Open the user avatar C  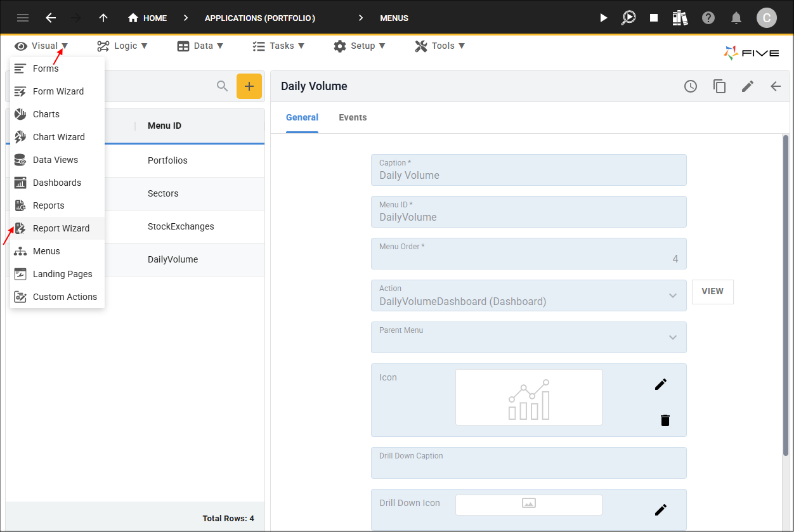[x=767, y=18]
